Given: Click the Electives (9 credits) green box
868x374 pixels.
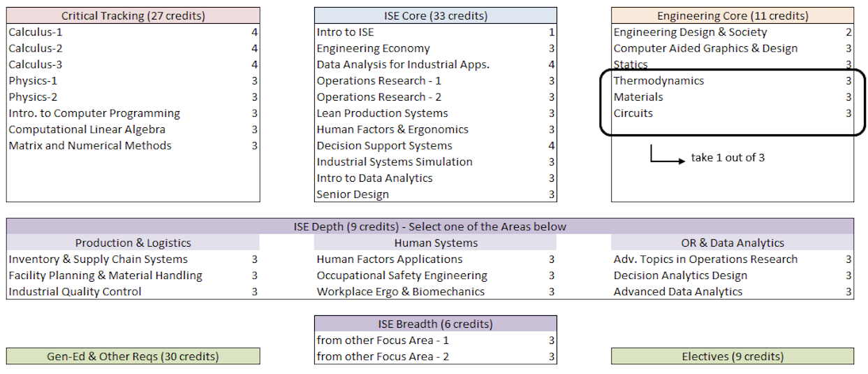Looking at the screenshot, I should click(x=732, y=357).
